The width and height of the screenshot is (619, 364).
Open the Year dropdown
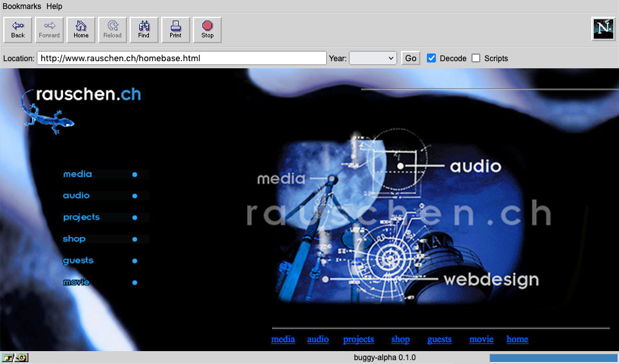coord(373,59)
